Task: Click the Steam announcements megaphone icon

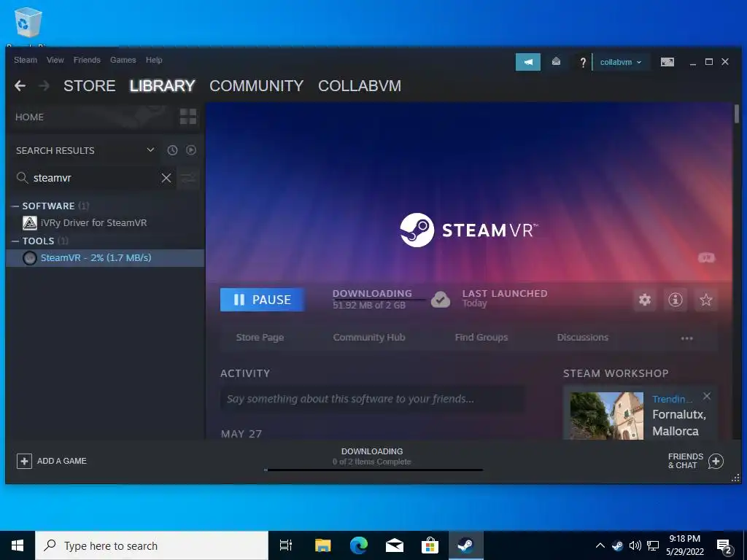Action: (528, 62)
